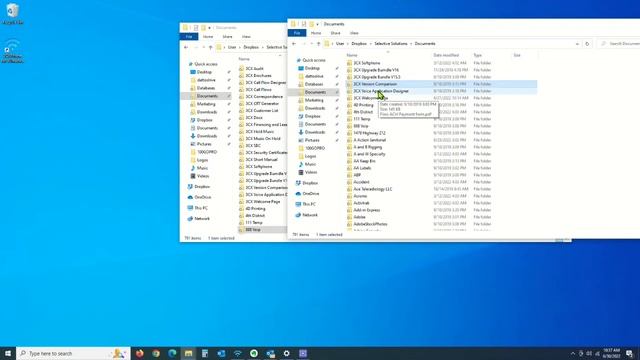640x360 pixels.
Task: Select Marketing in front window sidebar
Action: tap(314, 100)
